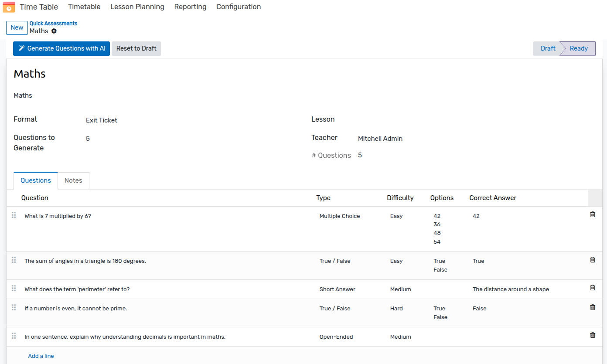Set status to Draft in status bar

[x=548, y=48]
